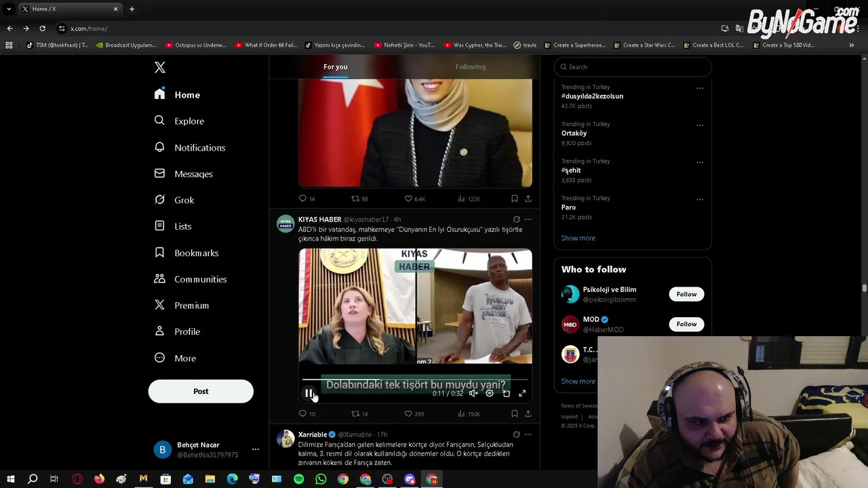Pop out the video to picture-in-picture
868x488 pixels.
(x=506, y=393)
